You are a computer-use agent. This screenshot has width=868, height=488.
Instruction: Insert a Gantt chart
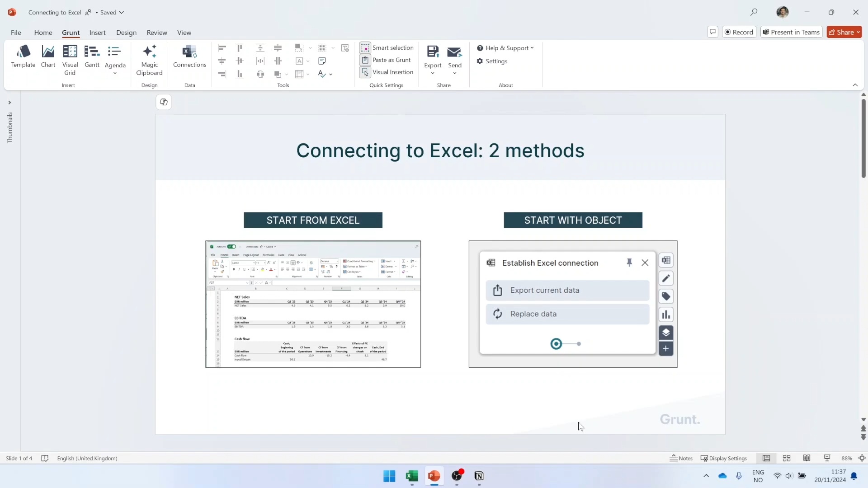(92, 56)
